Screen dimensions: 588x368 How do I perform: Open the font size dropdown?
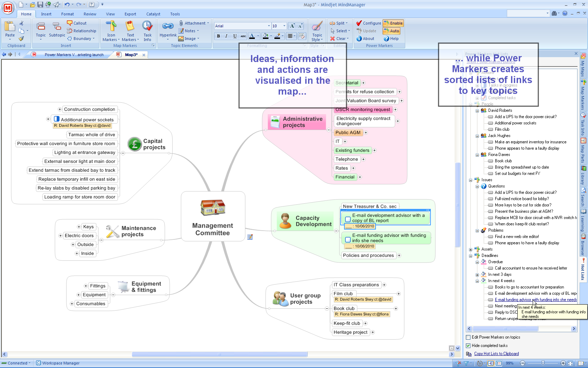(x=284, y=26)
